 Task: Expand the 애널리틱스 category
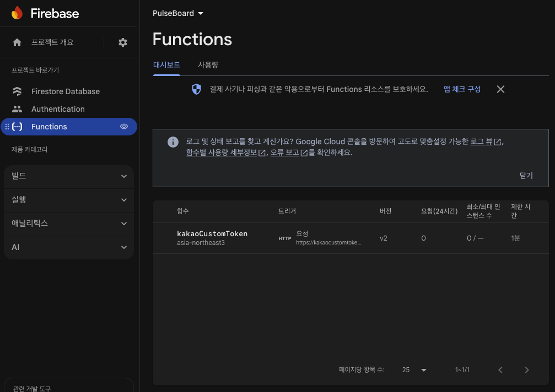[69, 224]
